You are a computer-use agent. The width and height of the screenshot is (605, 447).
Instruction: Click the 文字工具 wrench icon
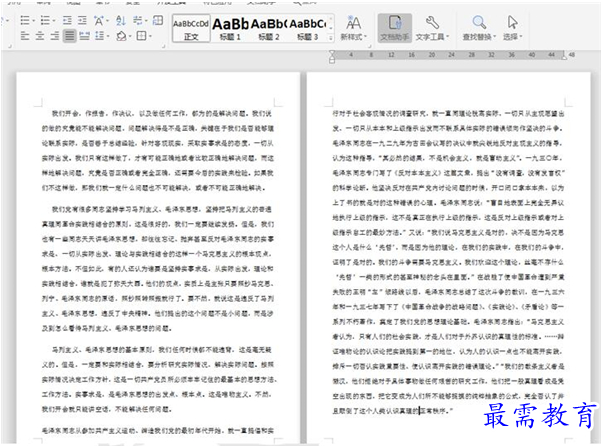(432, 23)
